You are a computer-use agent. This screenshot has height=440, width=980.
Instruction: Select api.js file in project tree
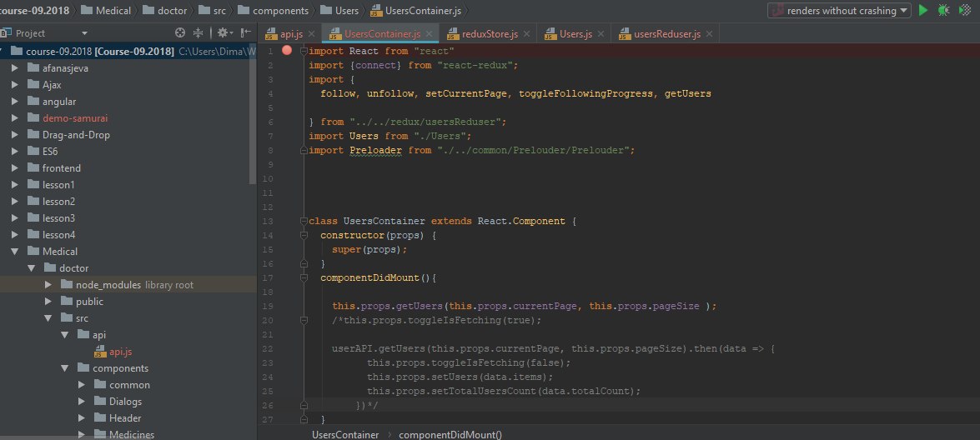point(121,352)
